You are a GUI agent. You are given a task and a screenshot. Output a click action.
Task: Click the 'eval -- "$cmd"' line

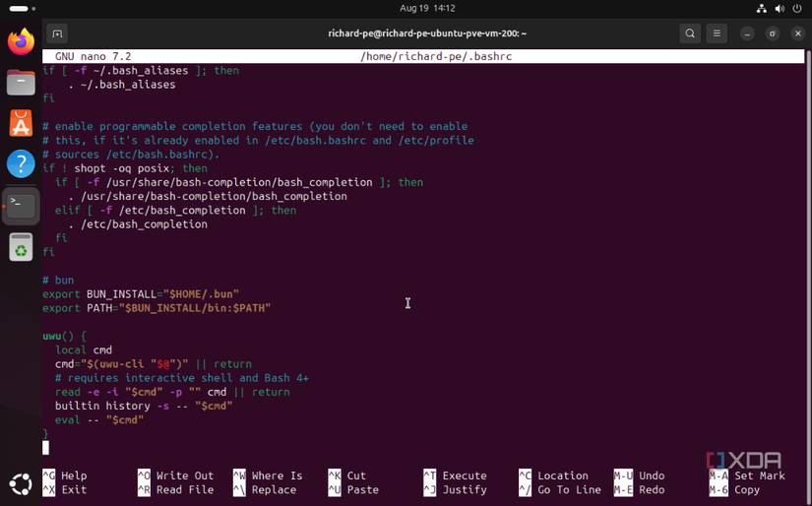click(x=99, y=420)
